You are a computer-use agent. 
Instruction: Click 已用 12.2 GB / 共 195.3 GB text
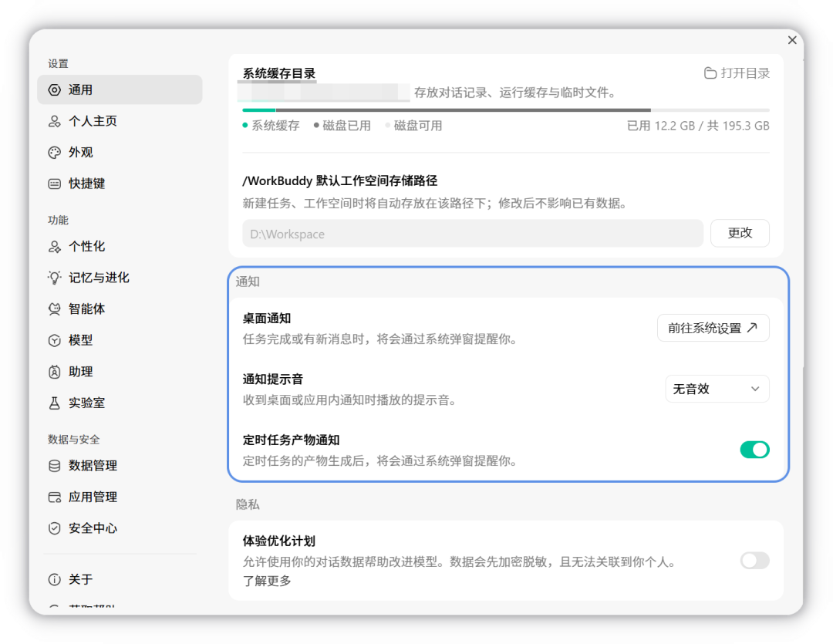coord(698,126)
